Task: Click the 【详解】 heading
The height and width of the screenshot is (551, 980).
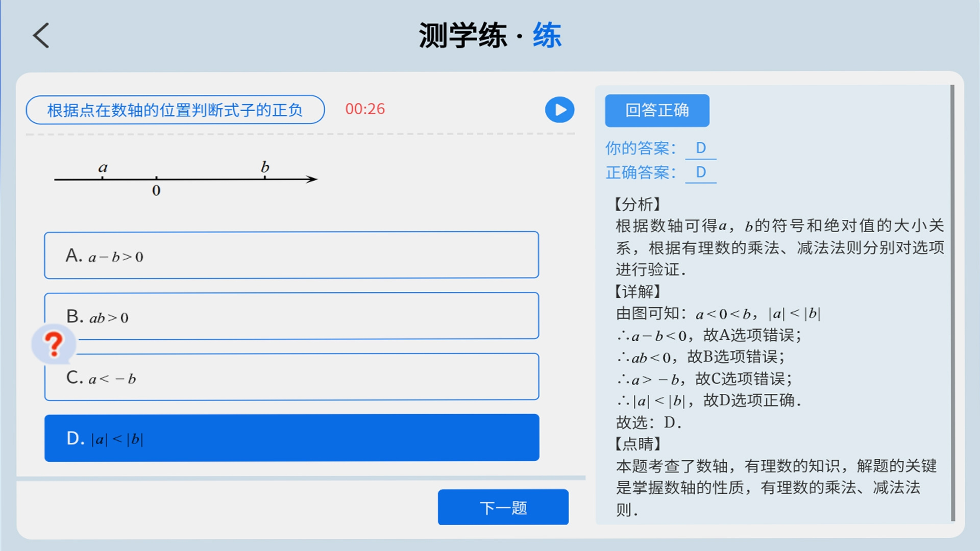Action: coord(638,291)
